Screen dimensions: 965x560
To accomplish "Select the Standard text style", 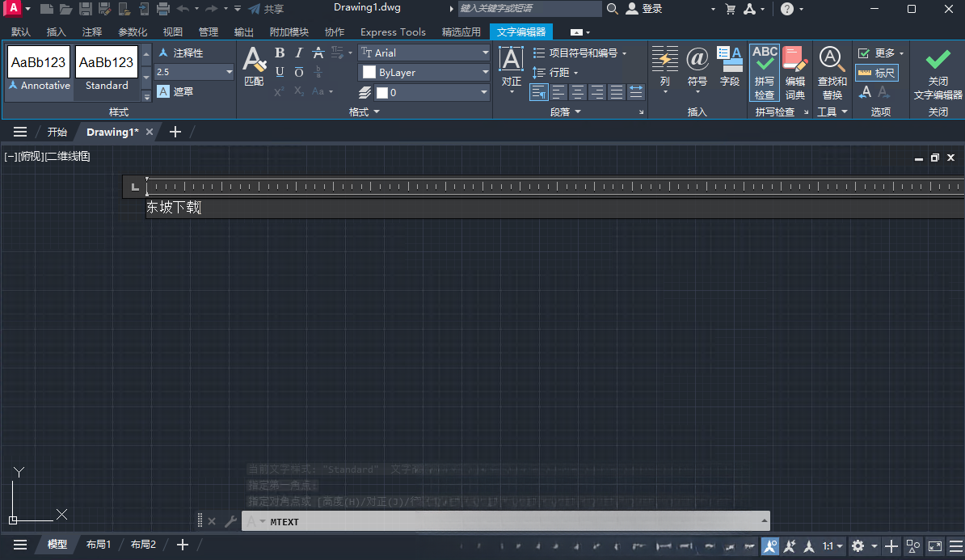I will tap(107, 69).
